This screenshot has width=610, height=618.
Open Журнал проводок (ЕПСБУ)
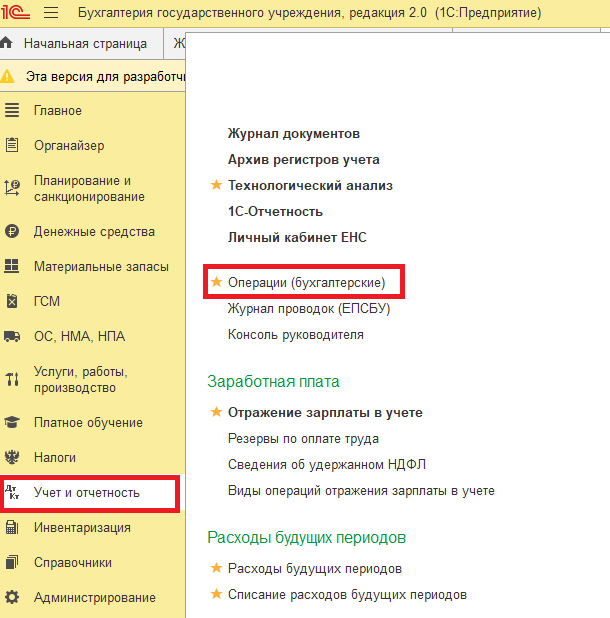click(309, 309)
